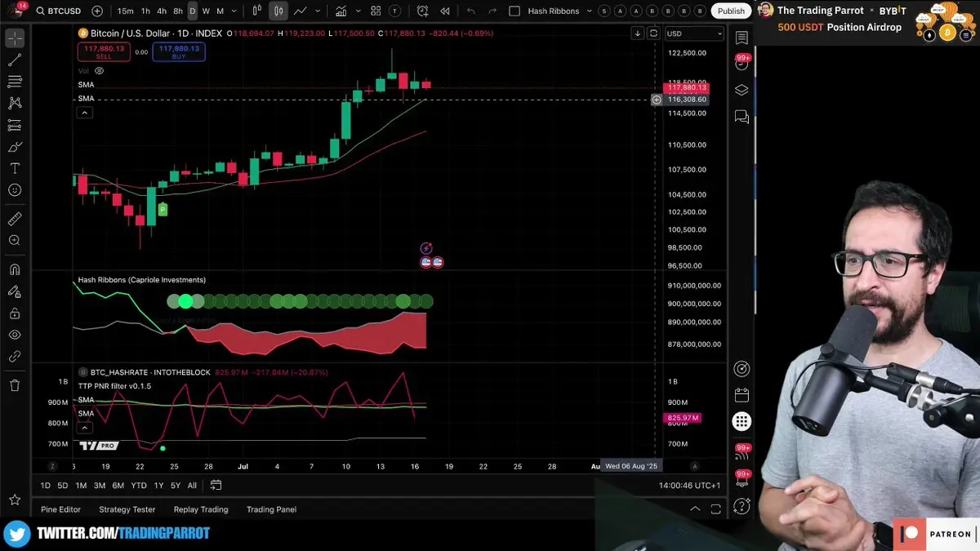Screen dimensions: 980x551
Task: Toggle stay in drawing mode
Action: tap(15, 291)
